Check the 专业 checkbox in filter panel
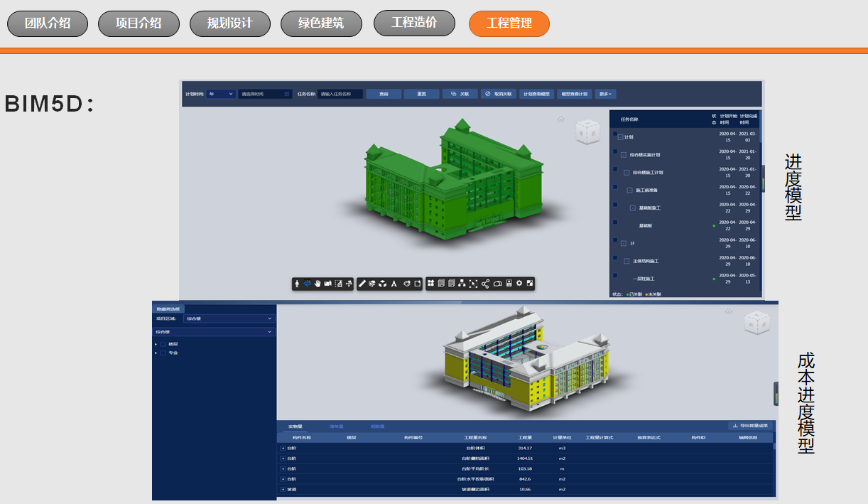 [x=163, y=353]
